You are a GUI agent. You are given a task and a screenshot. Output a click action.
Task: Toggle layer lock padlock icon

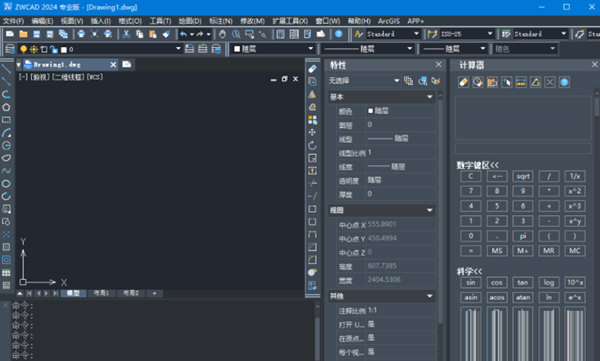pos(54,49)
